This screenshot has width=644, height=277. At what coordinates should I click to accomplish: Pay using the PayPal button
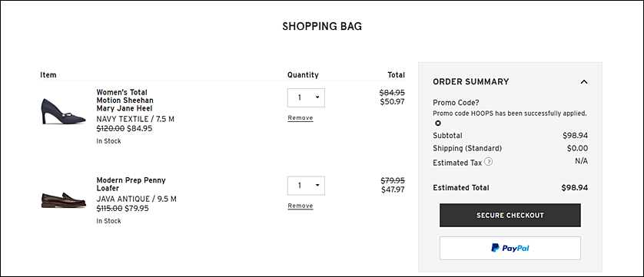(510, 248)
